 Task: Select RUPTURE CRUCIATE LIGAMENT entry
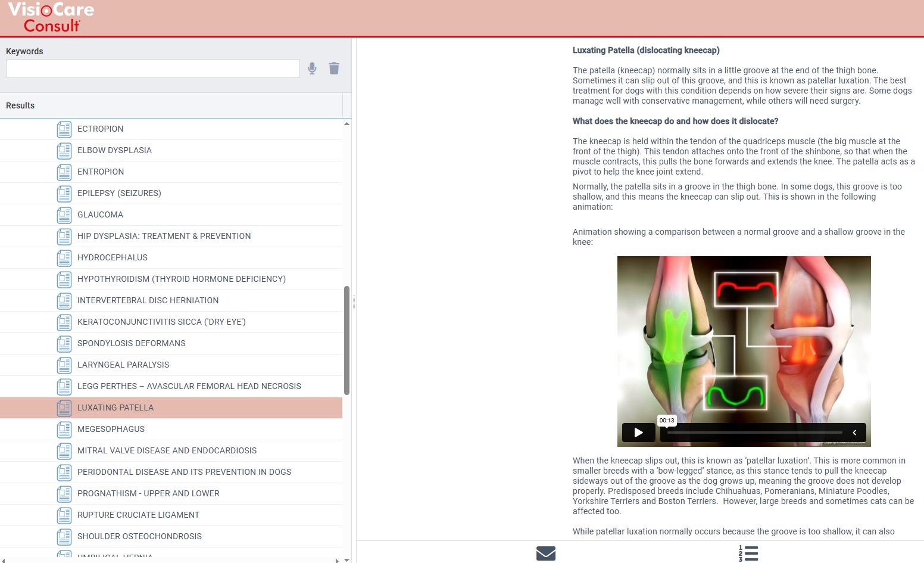click(138, 515)
